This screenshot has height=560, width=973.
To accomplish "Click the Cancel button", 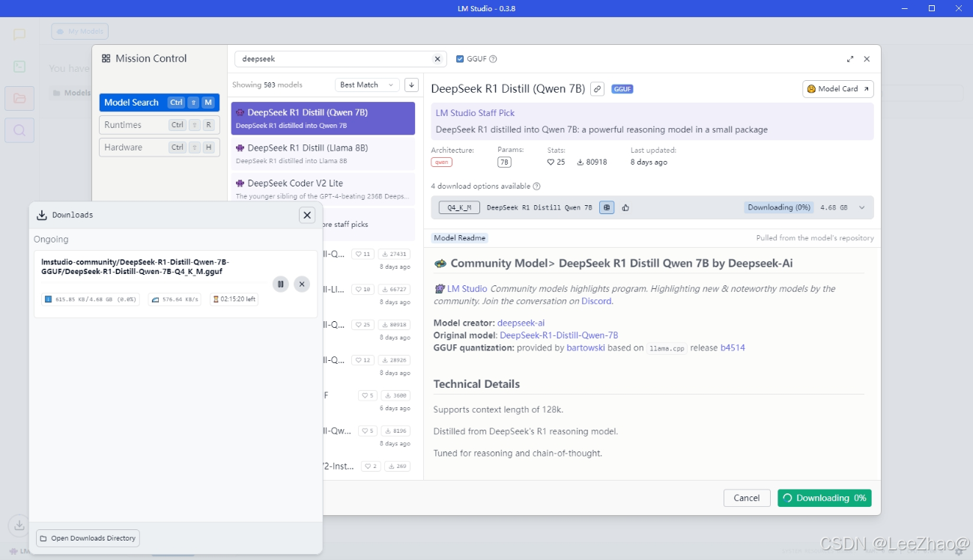I will (x=747, y=498).
